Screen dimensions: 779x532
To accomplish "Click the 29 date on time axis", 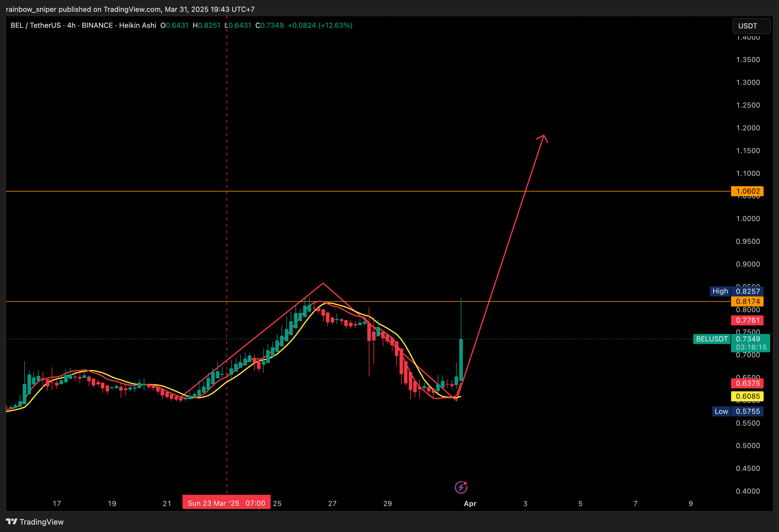I will click(387, 504).
